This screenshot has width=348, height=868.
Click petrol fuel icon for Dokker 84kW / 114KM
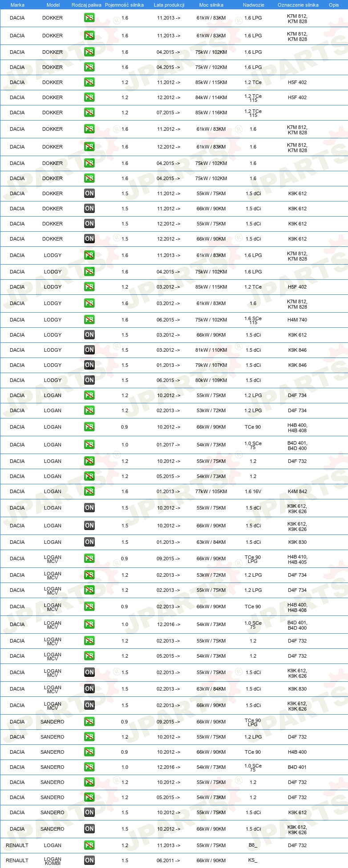tap(89, 97)
